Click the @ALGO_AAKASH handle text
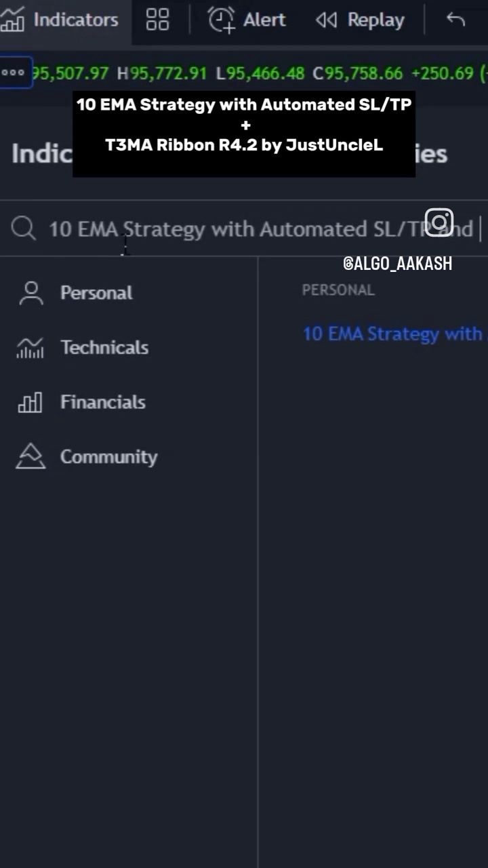The width and height of the screenshot is (488, 868). [x=397, y=264]
